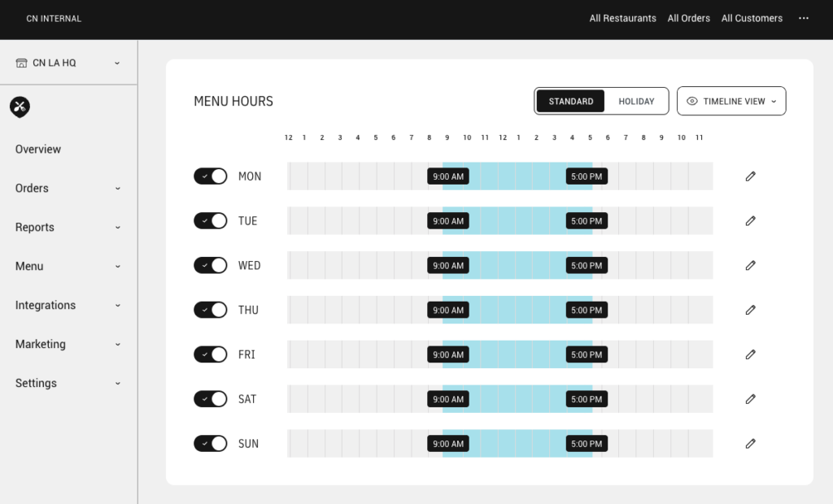Edit Tuesday hours with pencil icon
833x504 pixels.
pos(750,221)
